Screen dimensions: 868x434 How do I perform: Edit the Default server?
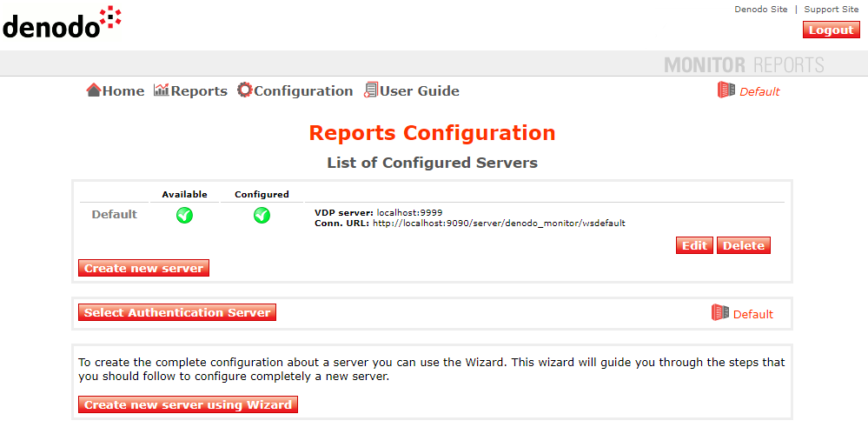(x=694, y=245)
